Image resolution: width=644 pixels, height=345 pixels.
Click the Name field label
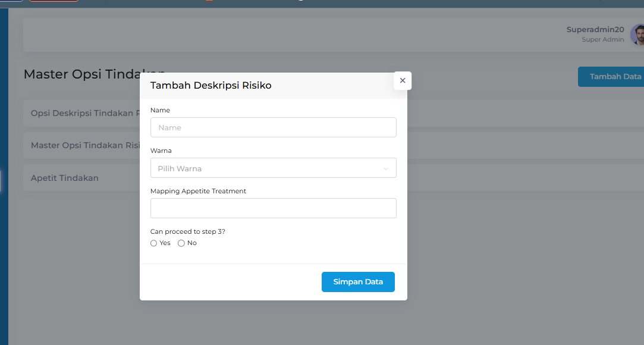coord(160,110)
